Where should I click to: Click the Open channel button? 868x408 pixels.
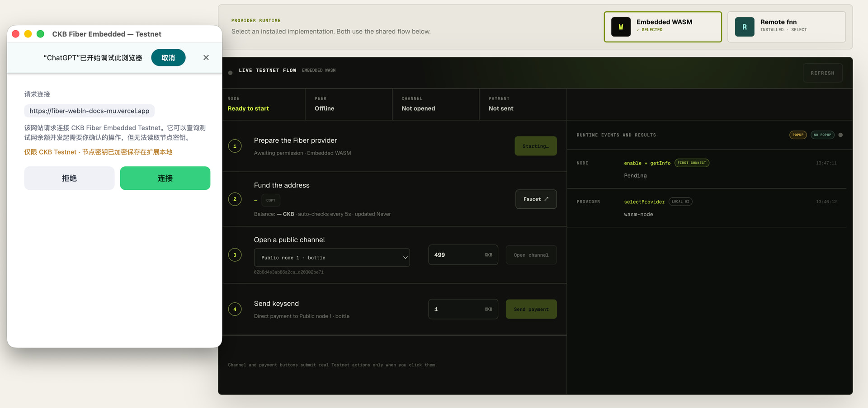[531, 255]
